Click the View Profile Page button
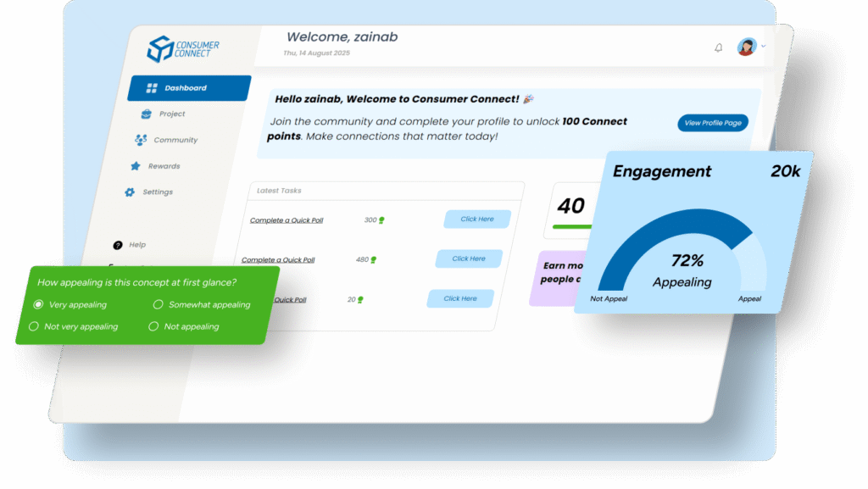868x489 pixels. [712, 123]
